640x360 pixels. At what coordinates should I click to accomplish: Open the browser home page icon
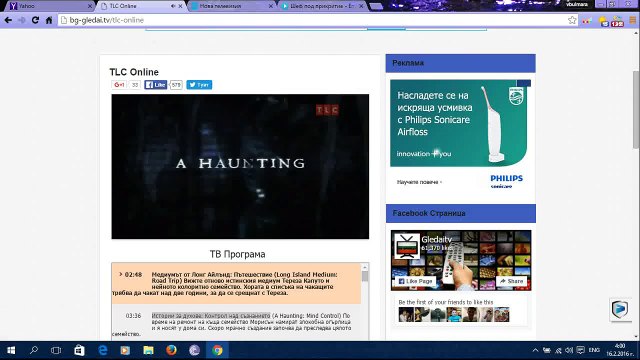[49, 20]
